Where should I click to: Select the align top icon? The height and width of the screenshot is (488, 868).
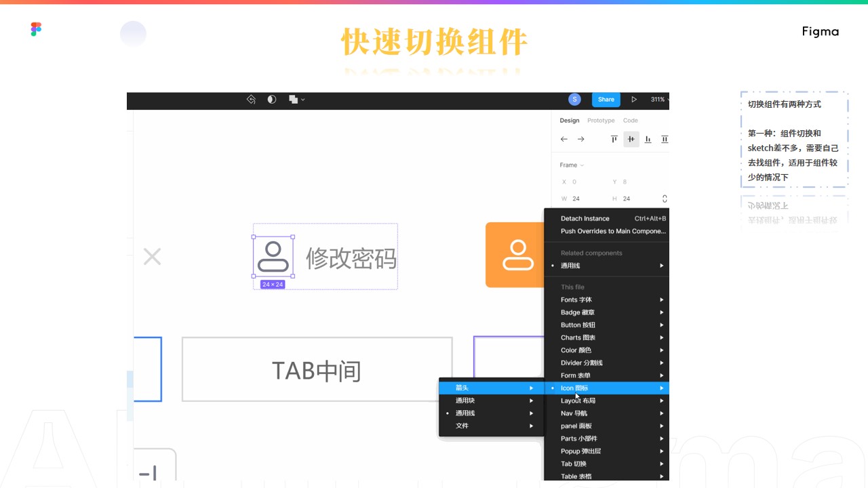(x=614, y=140)
